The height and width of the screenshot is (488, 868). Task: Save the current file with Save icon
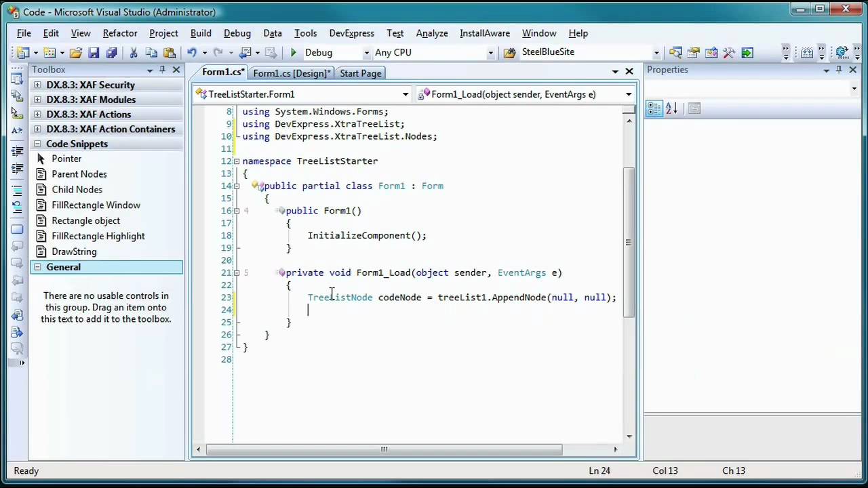(x=94, y=53)
